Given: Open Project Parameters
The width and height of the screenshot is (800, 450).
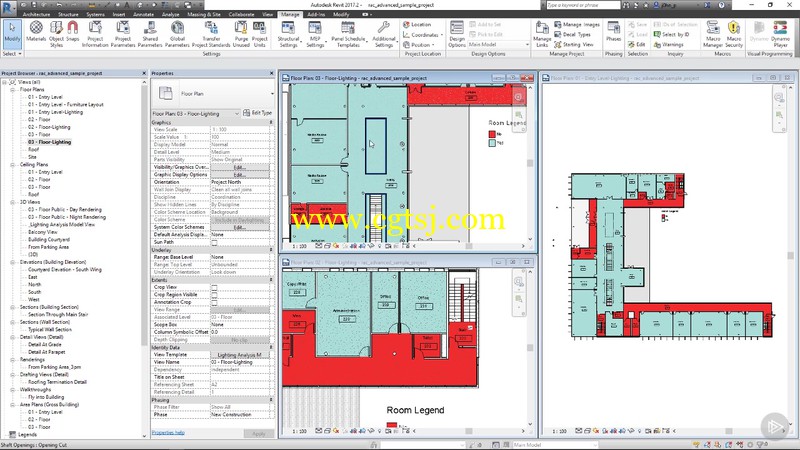Looking at the screenshot, I should pyautogui.click(x=122, y=34).
